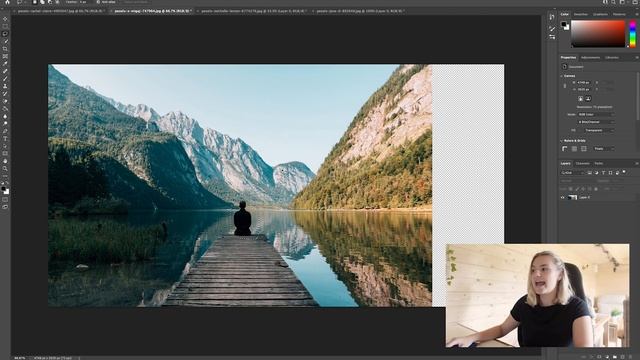Select the Magic Wand tool
640x360 pixels.
tap(5, 41)
